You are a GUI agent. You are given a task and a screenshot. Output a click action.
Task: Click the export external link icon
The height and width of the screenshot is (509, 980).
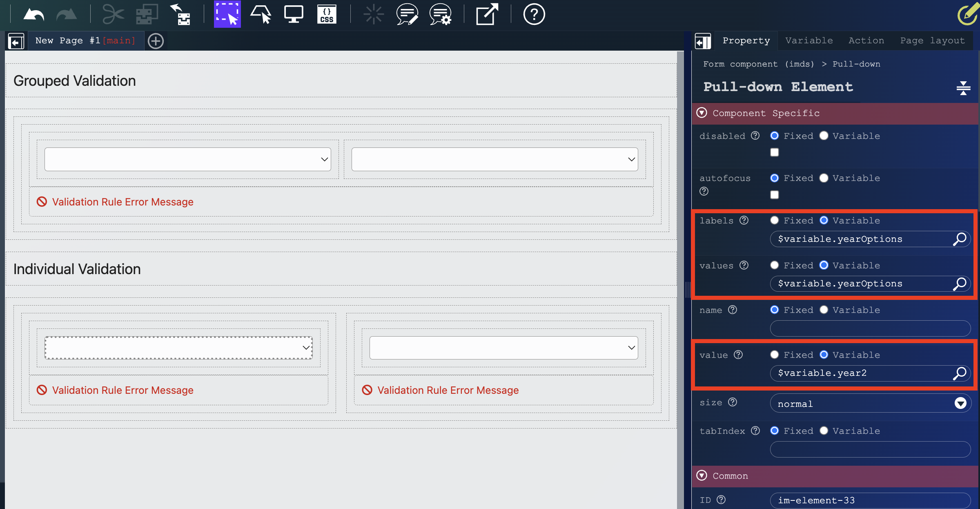pyautogui.click(x=487, y=15)
